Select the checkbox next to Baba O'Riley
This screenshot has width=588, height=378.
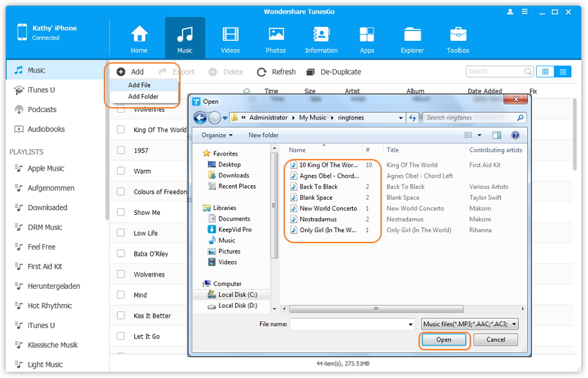coord(121,254)
